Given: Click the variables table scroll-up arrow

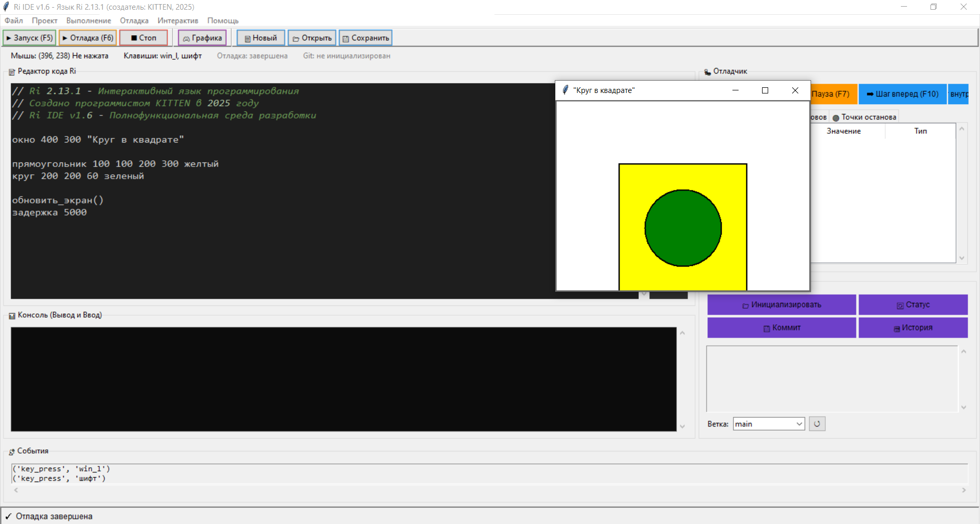Looking at the screenshot, I should coord(962,129).
